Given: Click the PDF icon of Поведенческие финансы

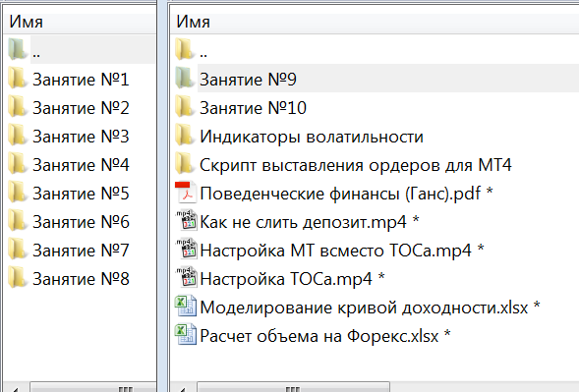Looking at the screenshot, I should coord(186,193).
